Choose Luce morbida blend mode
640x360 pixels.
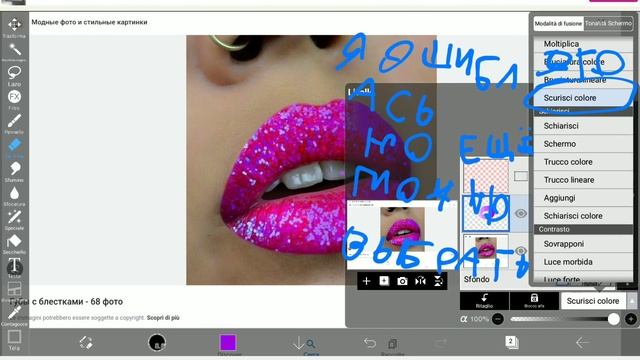tap(583, 262)
